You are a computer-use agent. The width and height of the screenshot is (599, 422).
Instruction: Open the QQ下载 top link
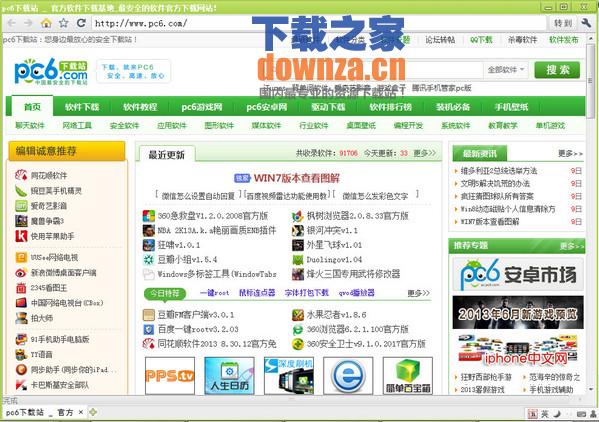tap(481, 40)
